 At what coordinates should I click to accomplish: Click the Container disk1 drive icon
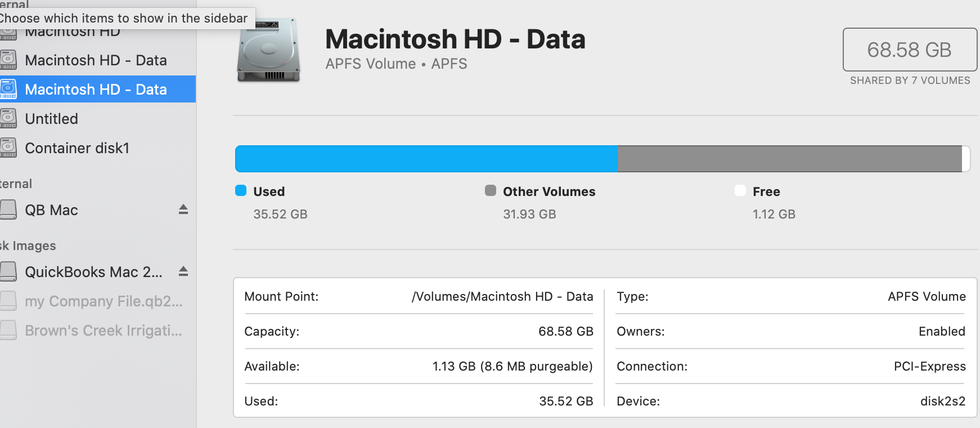[8, 148]
